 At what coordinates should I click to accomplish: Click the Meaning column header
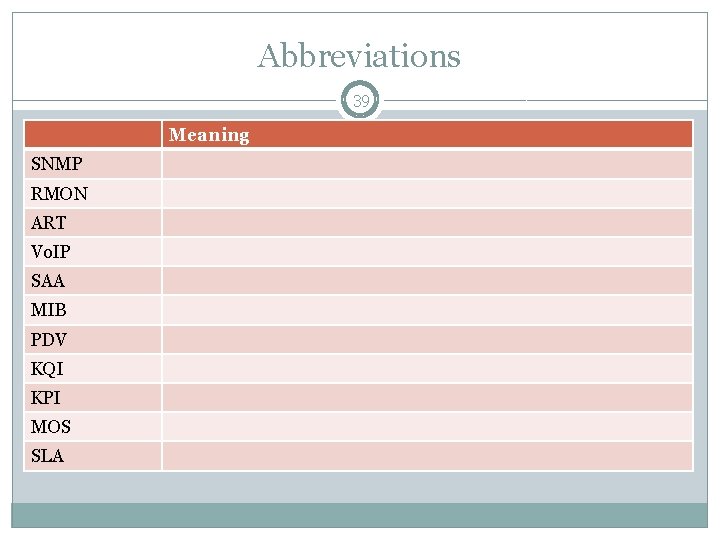[x=209, y=135]
